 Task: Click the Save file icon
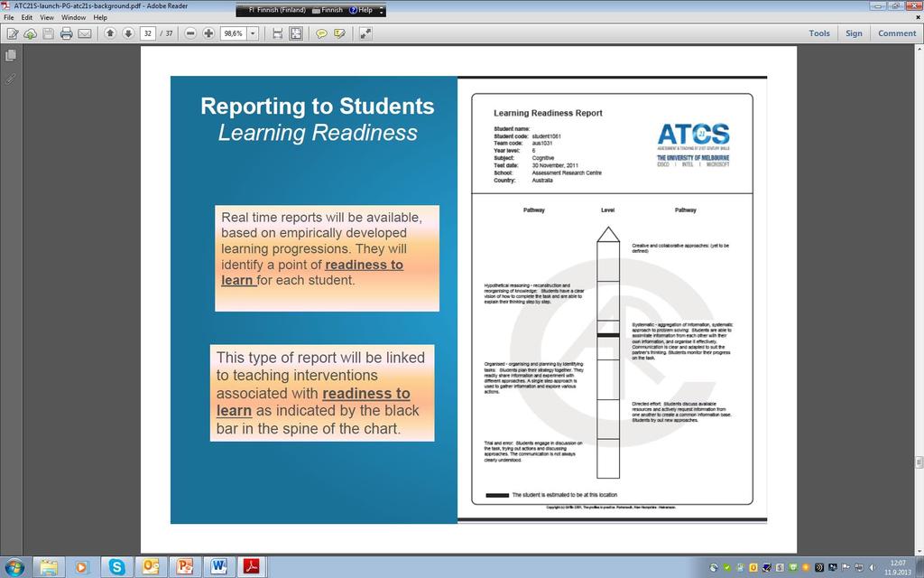49,33
